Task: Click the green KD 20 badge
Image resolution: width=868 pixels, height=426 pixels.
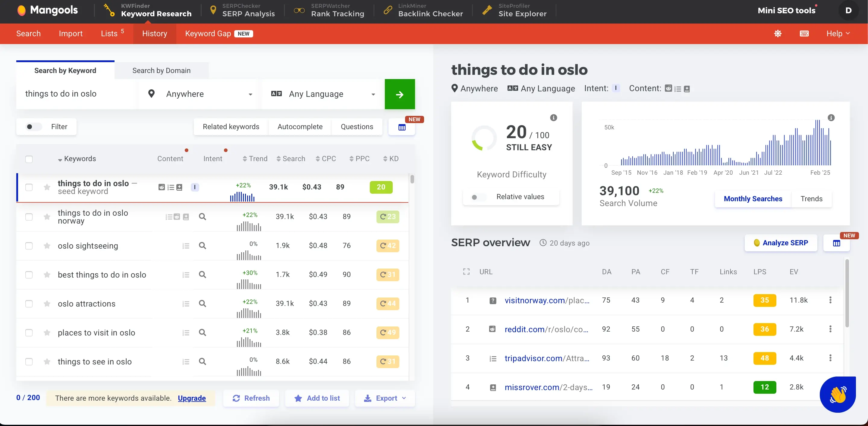Action: pyautogui.click(x=381, y=187)
